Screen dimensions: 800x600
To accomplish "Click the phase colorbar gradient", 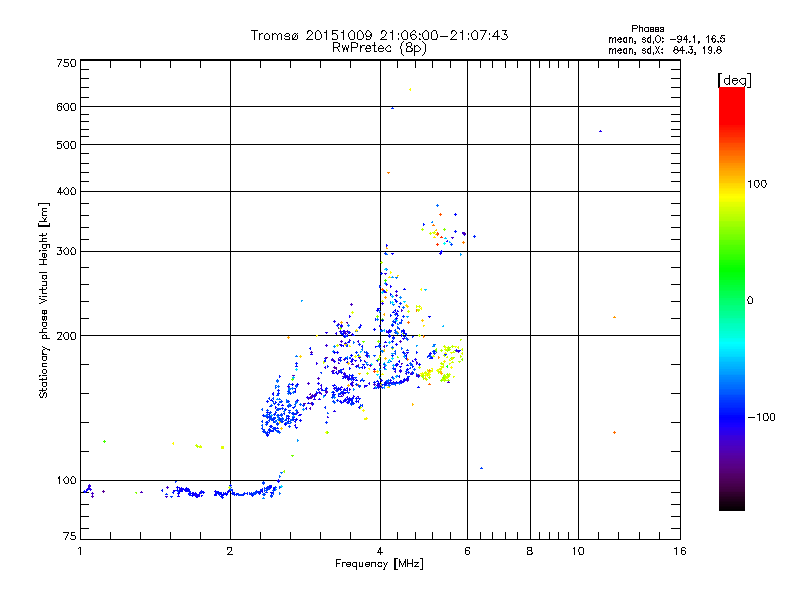I will tap(732, 299).
